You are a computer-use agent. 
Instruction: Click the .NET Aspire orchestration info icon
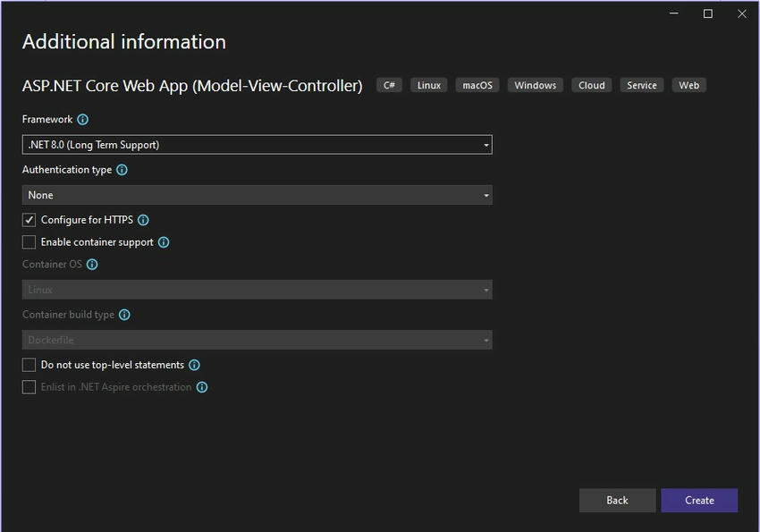(201, 387)
